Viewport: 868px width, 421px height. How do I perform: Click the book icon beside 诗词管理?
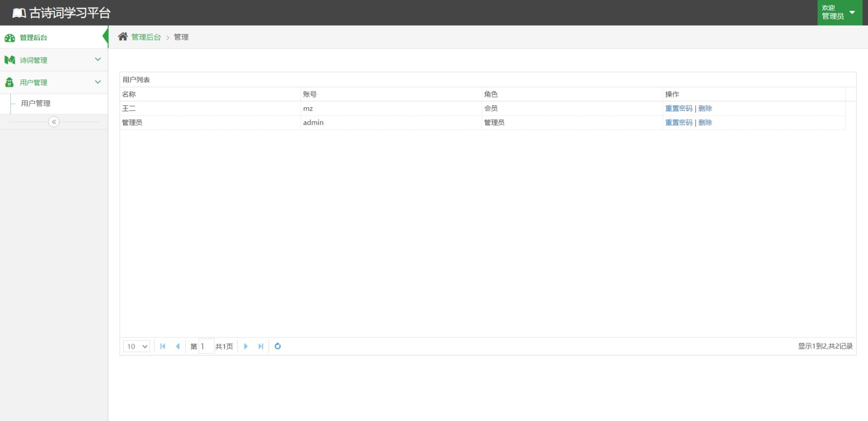[9, 60]
